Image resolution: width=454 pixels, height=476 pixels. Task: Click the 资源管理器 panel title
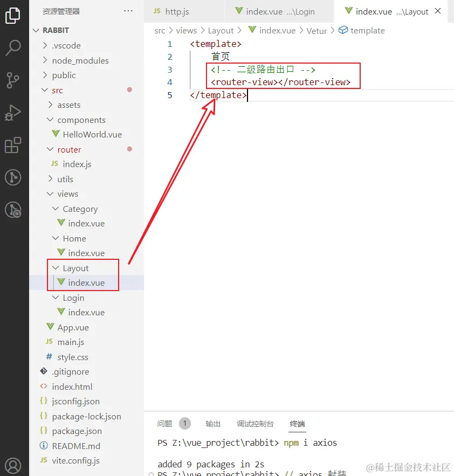61,11
